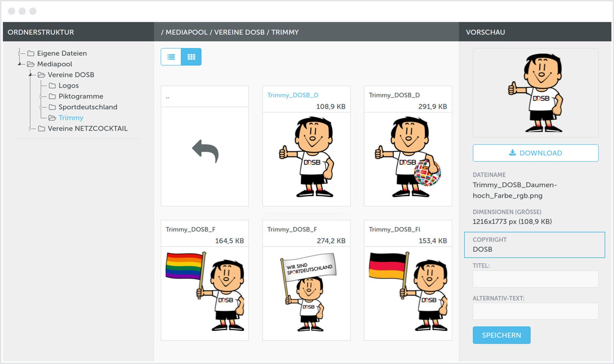Click the back arrow to parent folder
The height and width of the screenshot is (364, 614).
[x=205, y=152]
